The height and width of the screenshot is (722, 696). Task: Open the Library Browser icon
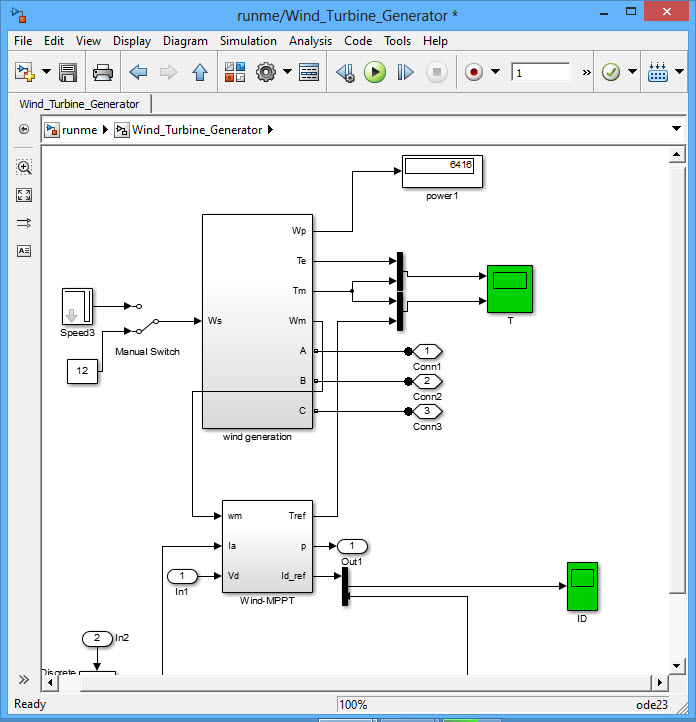pos(234,72)
